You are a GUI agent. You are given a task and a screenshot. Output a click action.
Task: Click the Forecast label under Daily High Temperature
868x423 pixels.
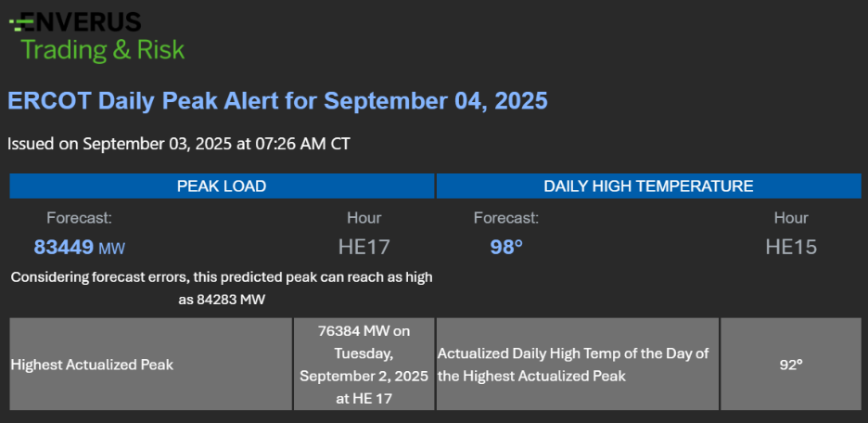click(505, 218)
